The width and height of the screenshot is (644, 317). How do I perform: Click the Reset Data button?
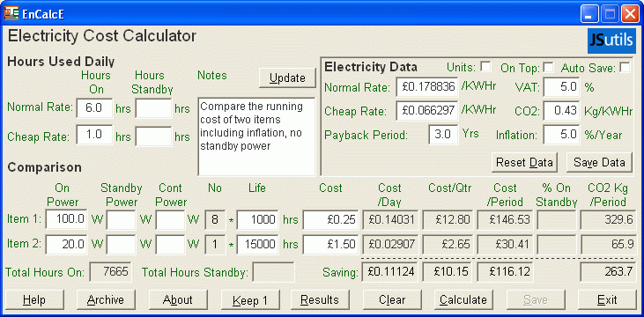point(524,163)
